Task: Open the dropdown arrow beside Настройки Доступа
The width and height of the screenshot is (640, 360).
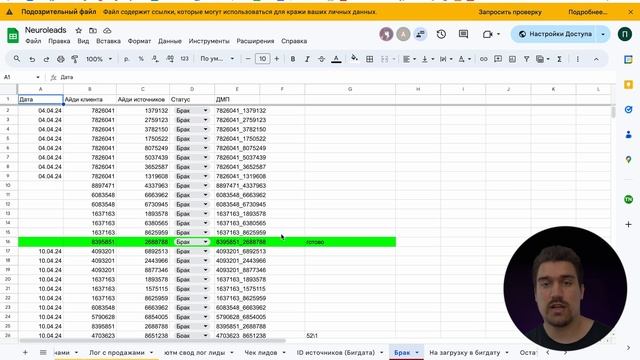Action: [603, 34]
